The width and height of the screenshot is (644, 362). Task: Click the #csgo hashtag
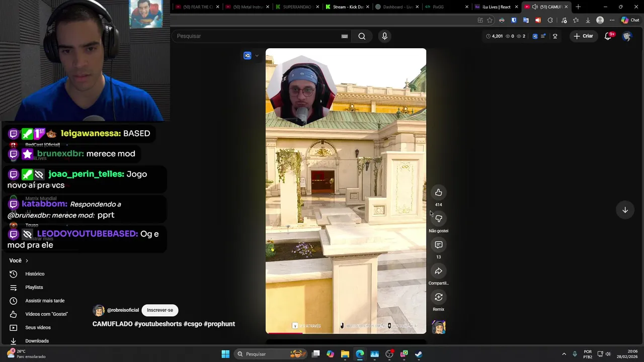tap(193, 324)
